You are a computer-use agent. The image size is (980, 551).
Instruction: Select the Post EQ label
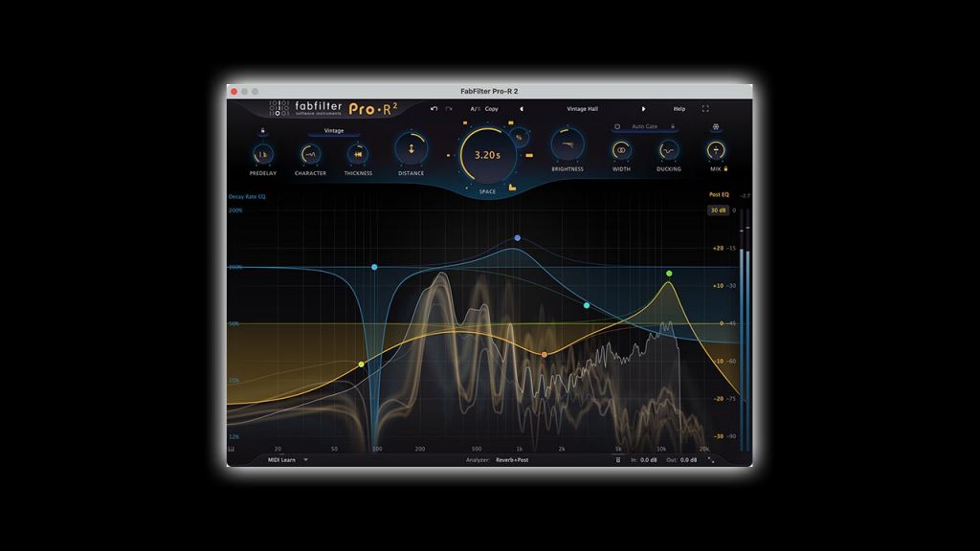pos(719,195)
